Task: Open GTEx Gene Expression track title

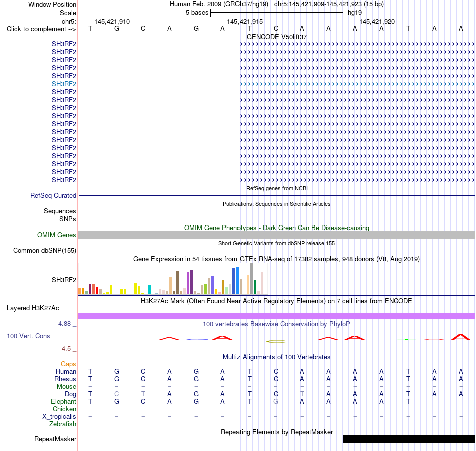Action: tap(277, 259)
